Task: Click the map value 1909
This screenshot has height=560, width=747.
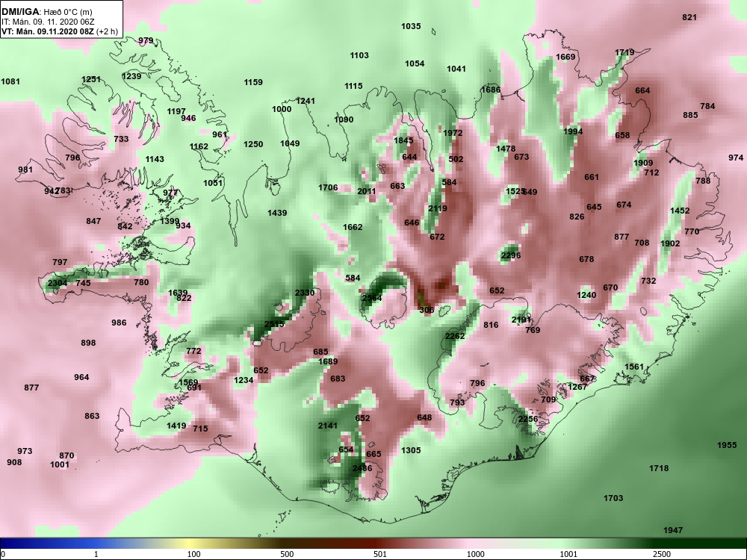Action: tap(643, 163)
